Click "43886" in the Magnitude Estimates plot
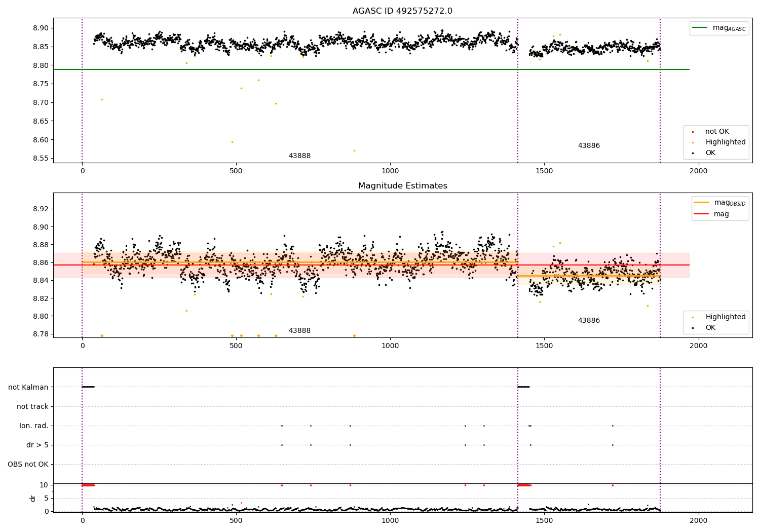Viewport: 760px width, 532px height. 589,321
